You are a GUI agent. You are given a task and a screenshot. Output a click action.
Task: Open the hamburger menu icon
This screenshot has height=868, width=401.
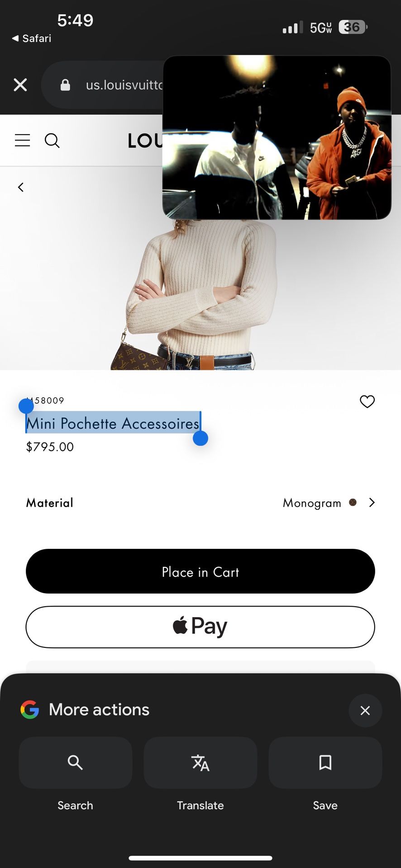click(22, 141)
